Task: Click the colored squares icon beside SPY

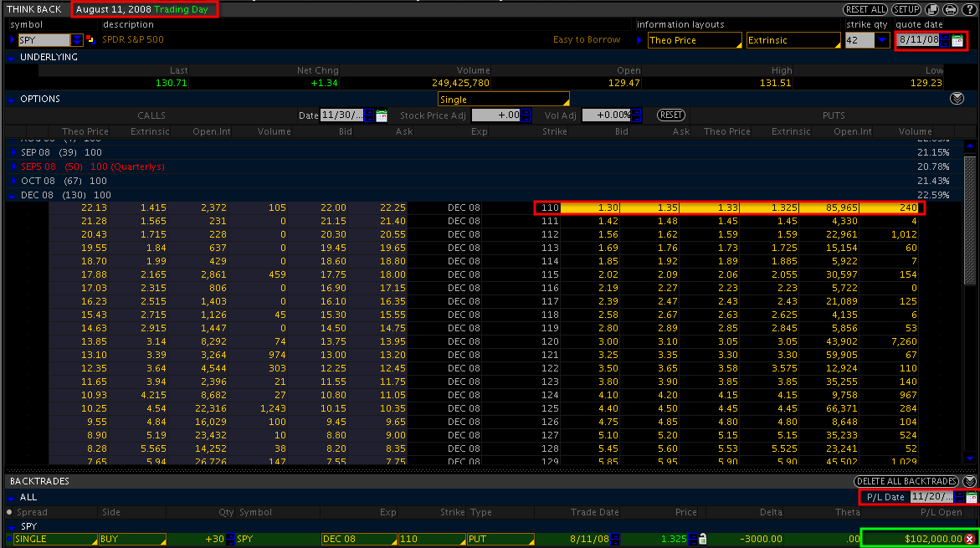Action: point(90,40)
